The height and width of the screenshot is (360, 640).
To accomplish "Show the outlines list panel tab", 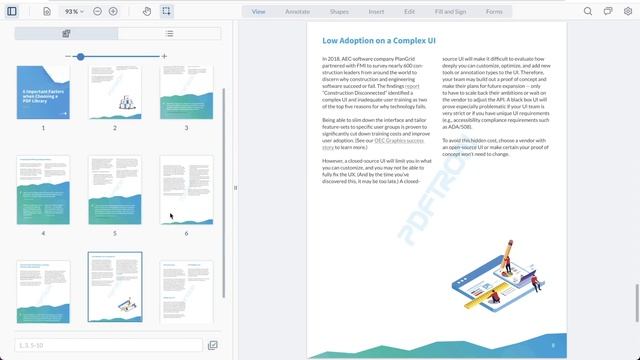I will (x=169, y=33).
